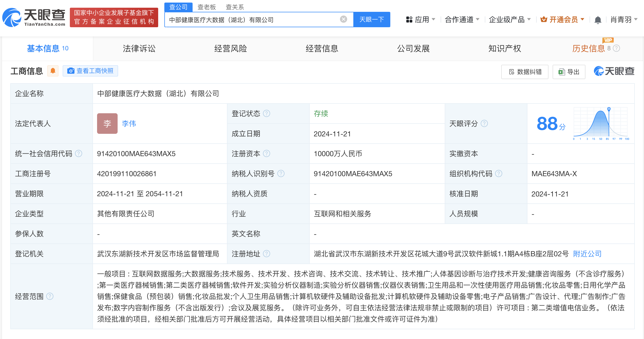644x339 pixels.
Task: Click the orange alert bell beside 工商信息
Action: 53,71
